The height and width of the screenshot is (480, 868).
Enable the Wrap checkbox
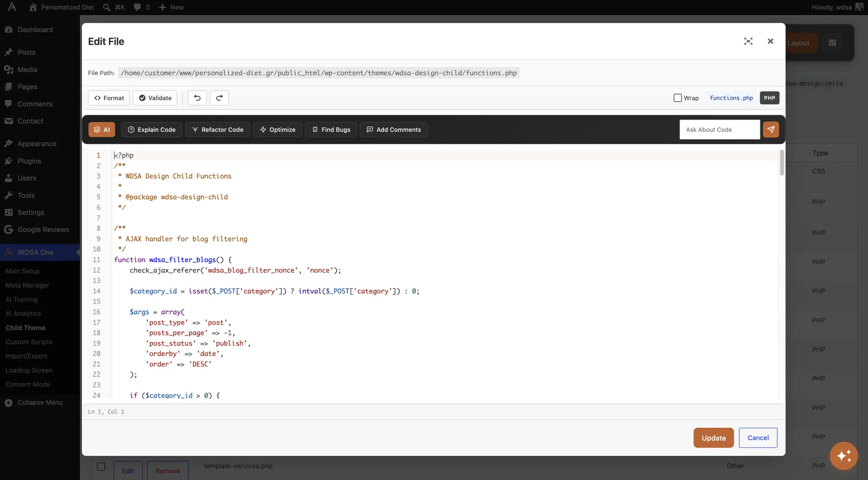point(678,98)
